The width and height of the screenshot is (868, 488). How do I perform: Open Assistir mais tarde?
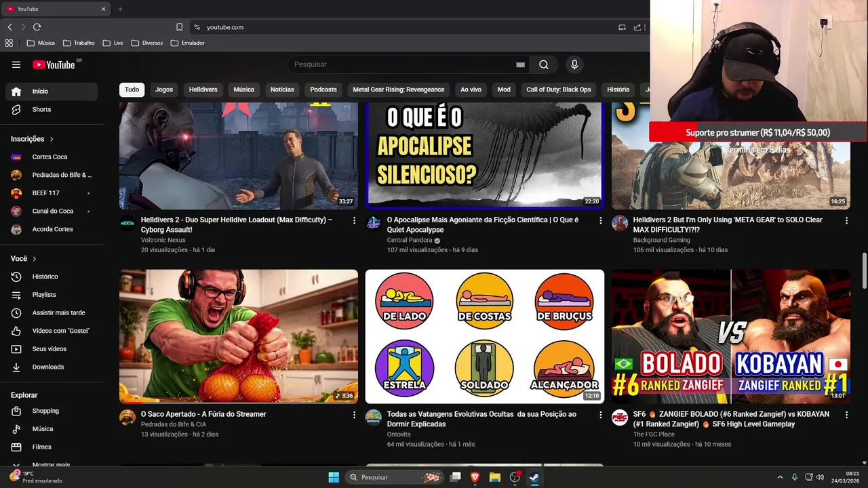[52, 312]
